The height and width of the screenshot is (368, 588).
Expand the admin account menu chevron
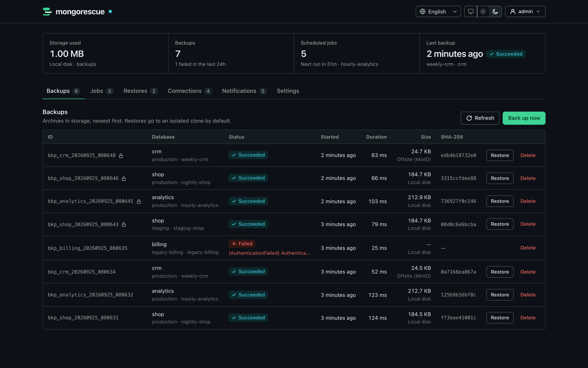538,11
